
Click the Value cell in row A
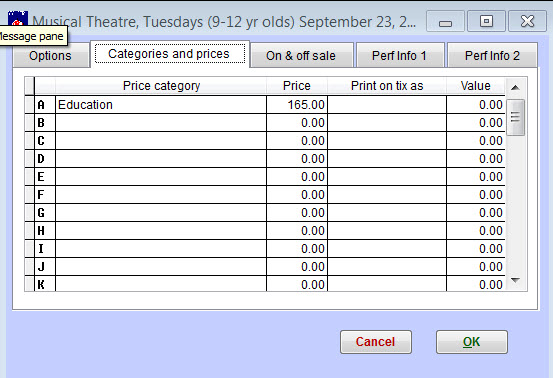(x=476, y=105)
